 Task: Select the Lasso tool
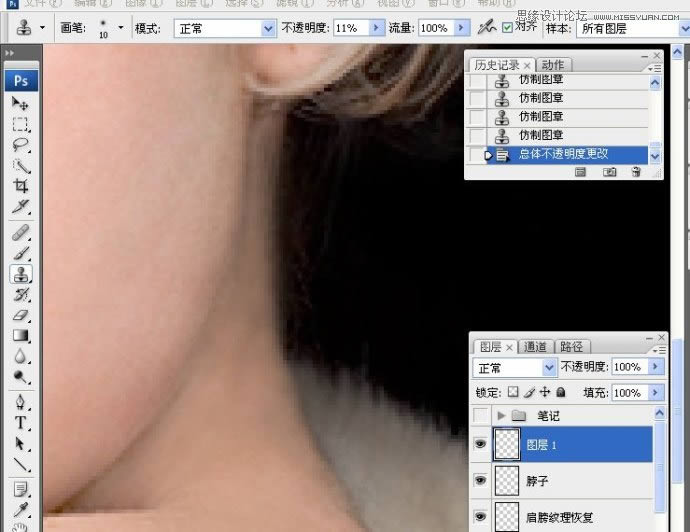pos(21,145)
